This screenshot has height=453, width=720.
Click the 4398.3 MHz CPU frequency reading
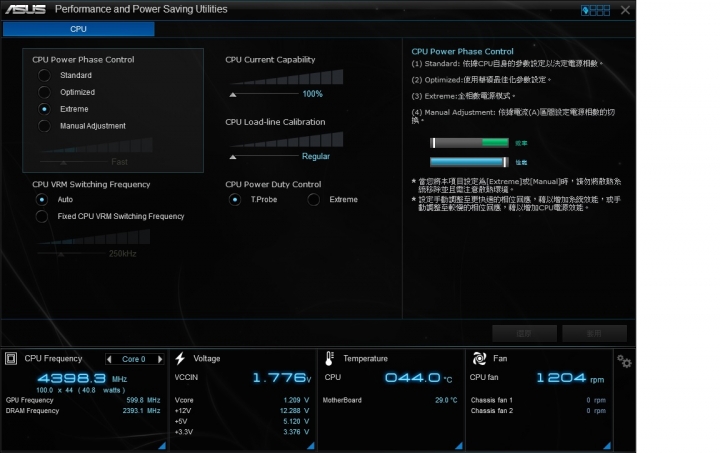pos(82,378)
